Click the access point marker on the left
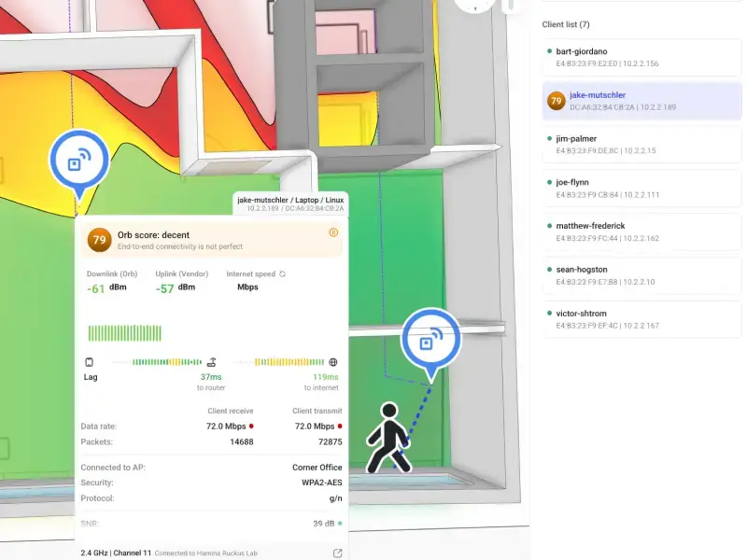Image resolution: width=747 pixels, height=560 pixels. point(78,161)
